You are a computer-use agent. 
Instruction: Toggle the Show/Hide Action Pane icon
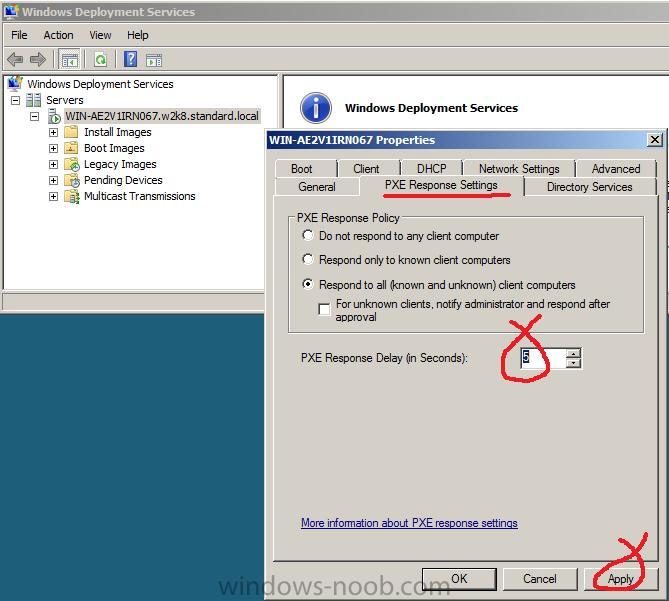click(x=154, y=60)
